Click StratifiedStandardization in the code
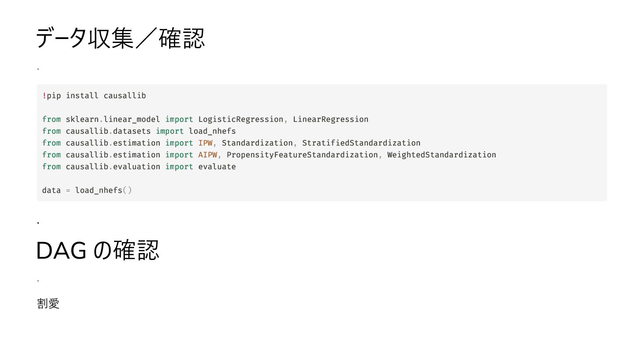Image resolution: width=644 pixels, height=363 pixels. (361, 143)
